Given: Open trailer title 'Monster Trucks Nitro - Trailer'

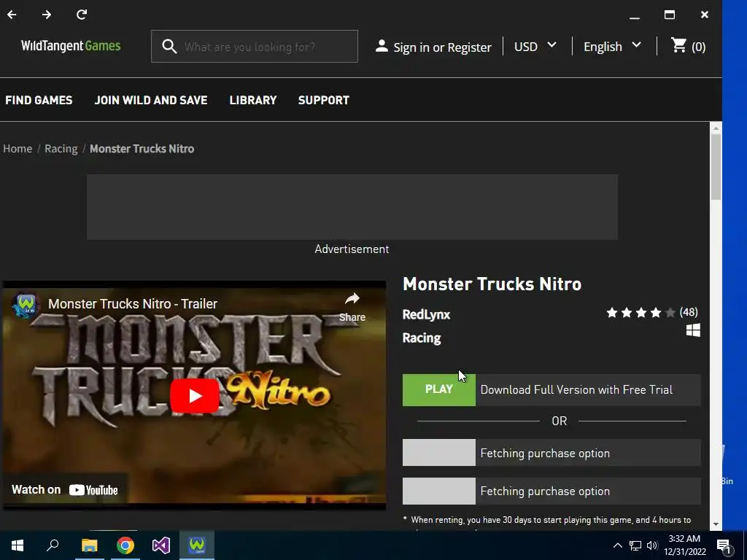Looking at the screenshot, I should (x=133, y=304).
